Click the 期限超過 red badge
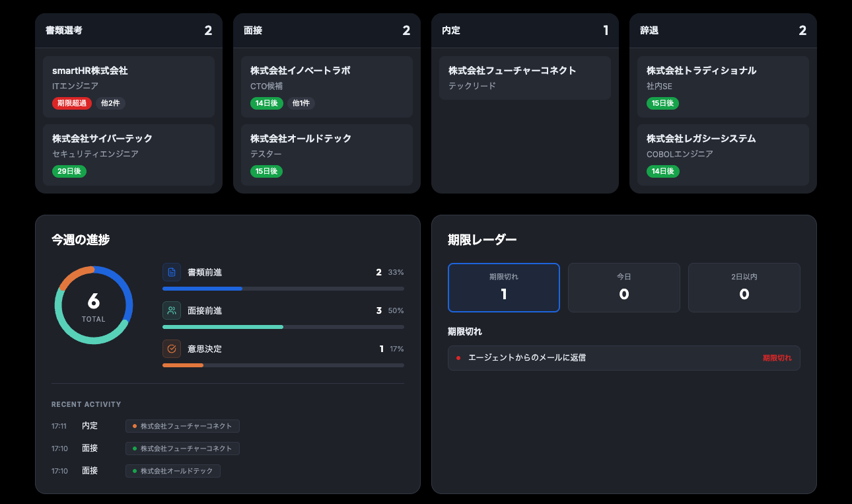852x504 pixels. coord(72,103)
